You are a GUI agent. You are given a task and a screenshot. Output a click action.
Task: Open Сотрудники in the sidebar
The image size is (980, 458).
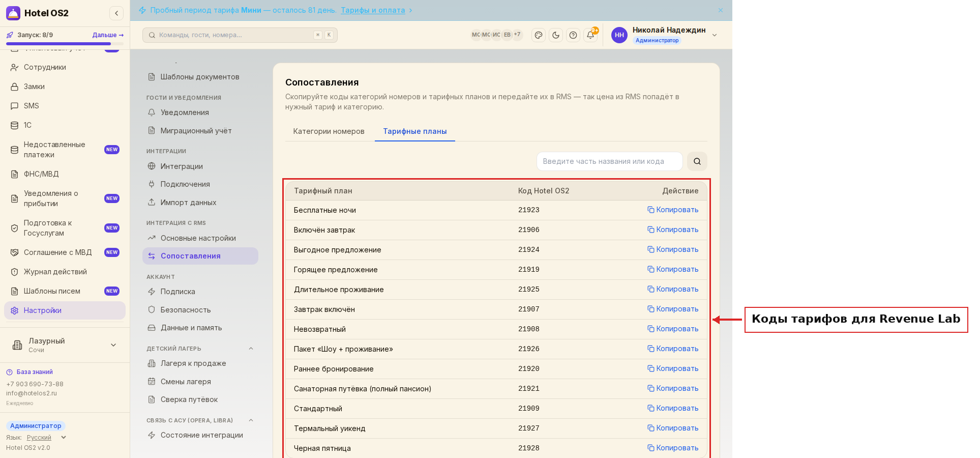coord(65,67)
